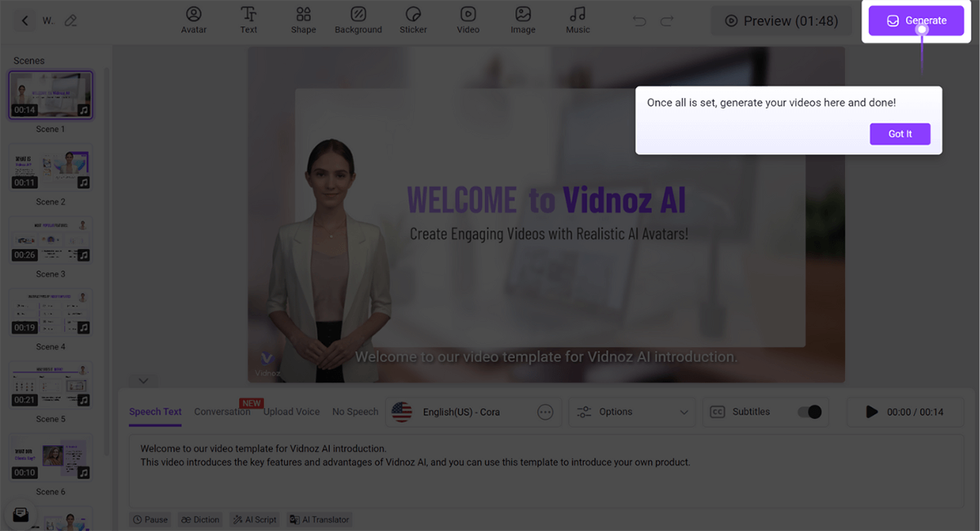The image size is (980, 531).
Task: Expand the Options dropdown
Action: (x=632, y=412)
